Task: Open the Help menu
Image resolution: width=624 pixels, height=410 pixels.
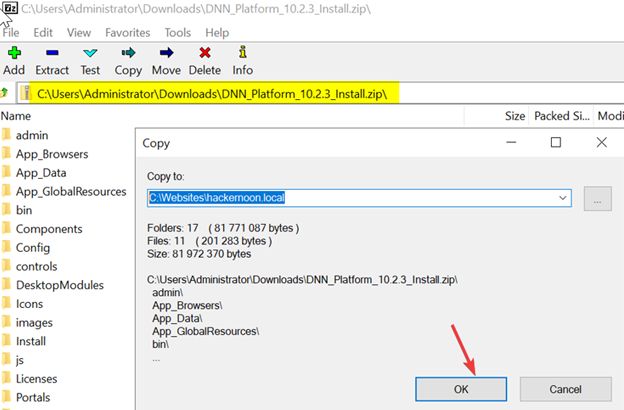Action: point(217,32)
